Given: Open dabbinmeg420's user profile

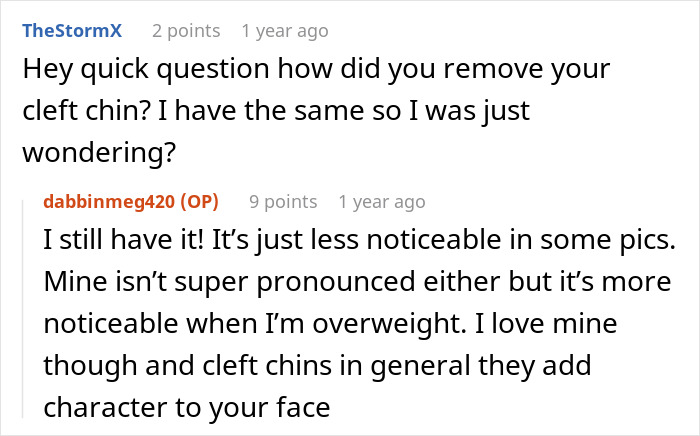Looking at the screenshot, I should tap(108, 202).
